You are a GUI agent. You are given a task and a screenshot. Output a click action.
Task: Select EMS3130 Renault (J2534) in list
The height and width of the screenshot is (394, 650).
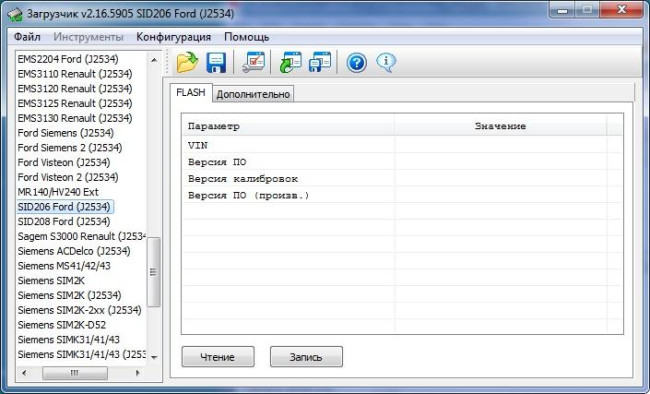[x=75, y=118]
